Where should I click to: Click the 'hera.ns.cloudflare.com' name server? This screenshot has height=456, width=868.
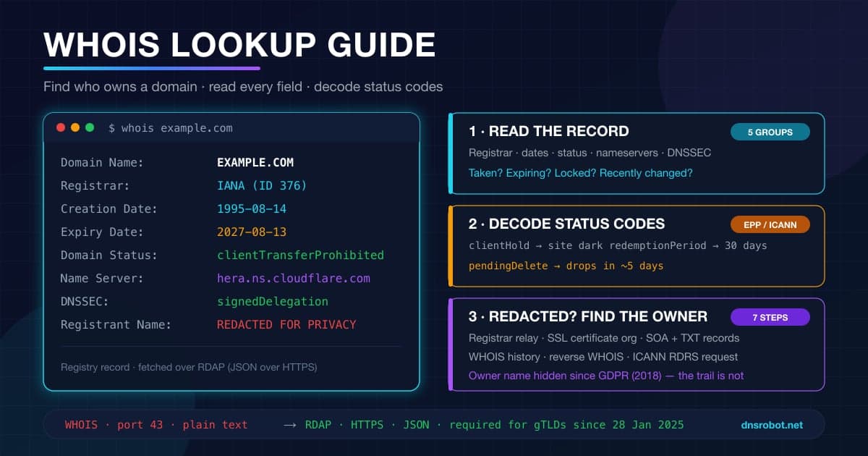point(294,279)
